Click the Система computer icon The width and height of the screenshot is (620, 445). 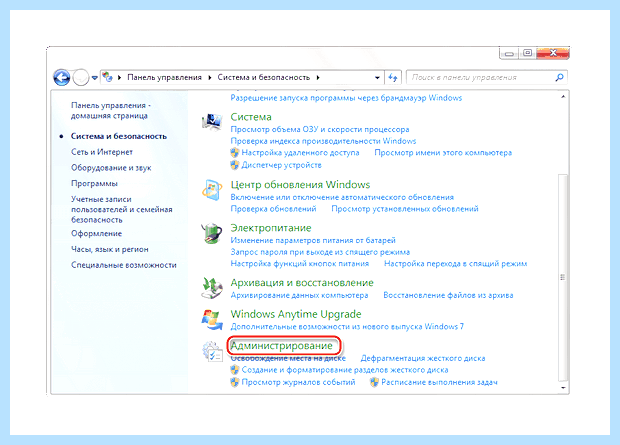(x=212, y=121)
